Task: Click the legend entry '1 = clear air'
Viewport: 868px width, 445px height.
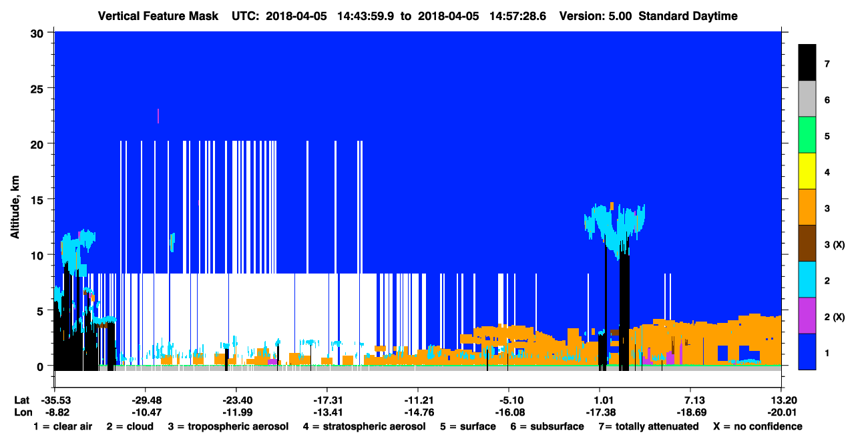Action: coord(62,426)
